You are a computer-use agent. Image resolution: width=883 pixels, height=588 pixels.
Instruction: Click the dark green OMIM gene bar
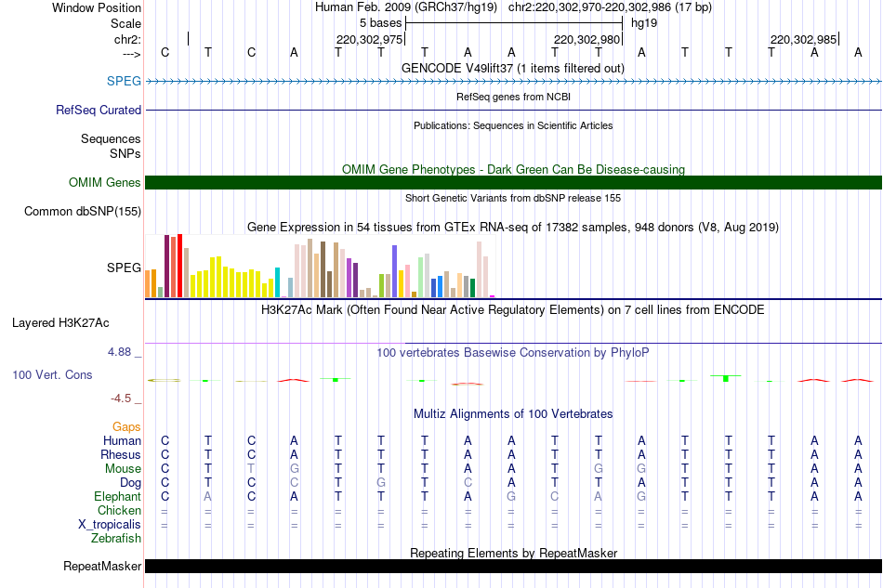[x=514, y=182]
